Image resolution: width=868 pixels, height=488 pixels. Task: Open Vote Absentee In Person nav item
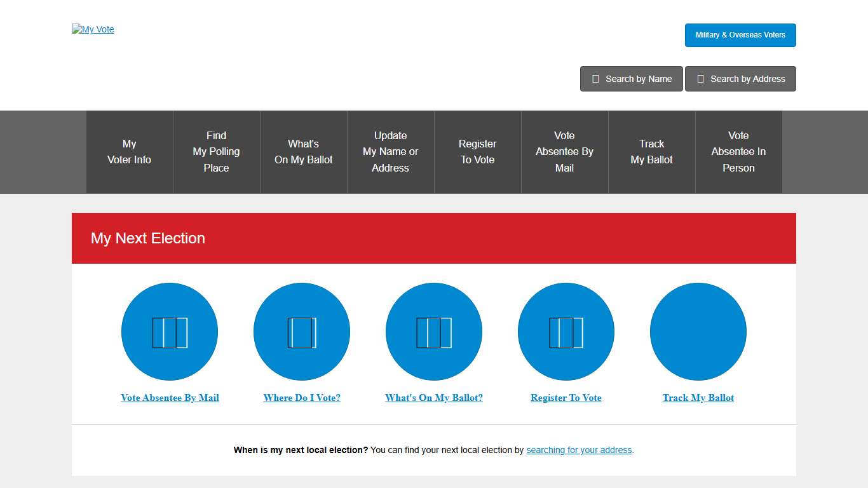[739, 152]
